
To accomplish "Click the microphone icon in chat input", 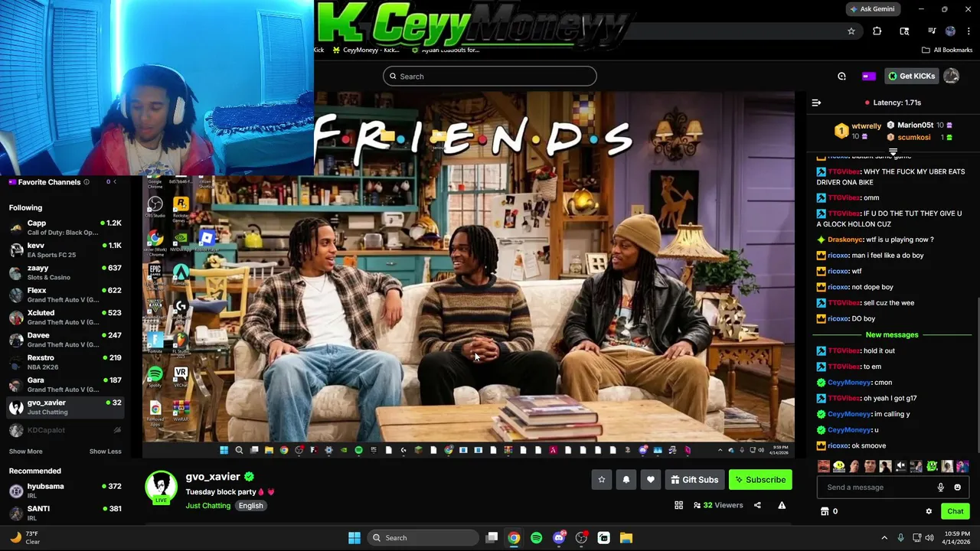I will (941, 487).
